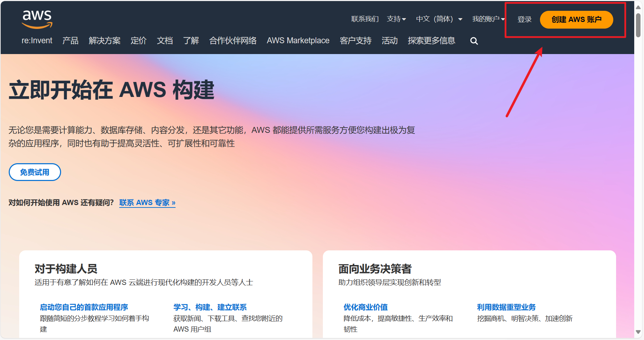
Task: Open the 文档 menu
Action: pyautogui.click(x=165, y=40)
